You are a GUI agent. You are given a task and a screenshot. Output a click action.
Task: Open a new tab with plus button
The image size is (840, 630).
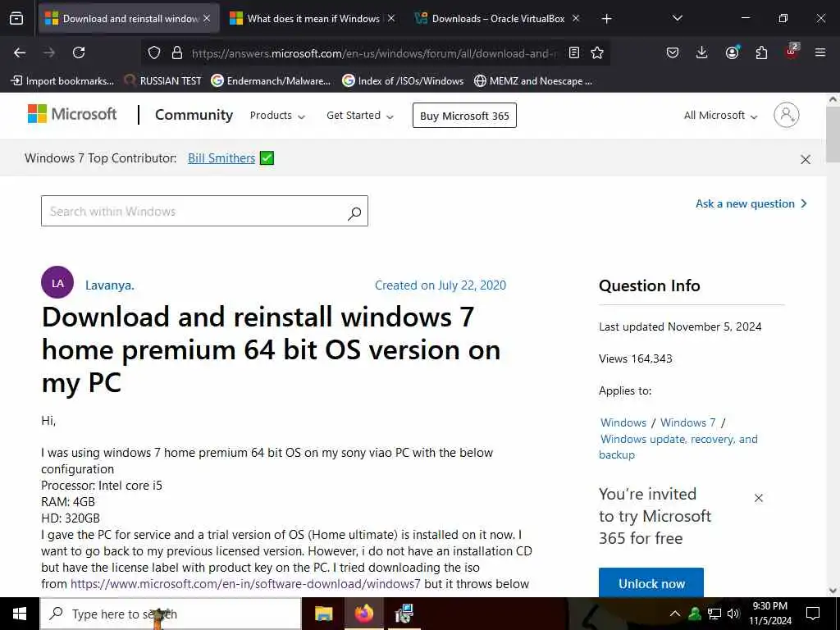pyautogui.click(x=606, y=19)
